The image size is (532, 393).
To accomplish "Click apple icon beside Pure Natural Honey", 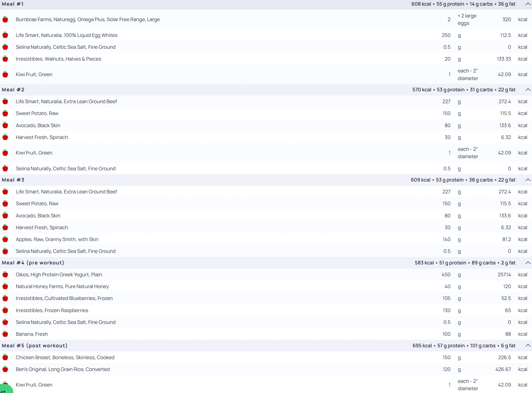I will (x=5, y=286).
